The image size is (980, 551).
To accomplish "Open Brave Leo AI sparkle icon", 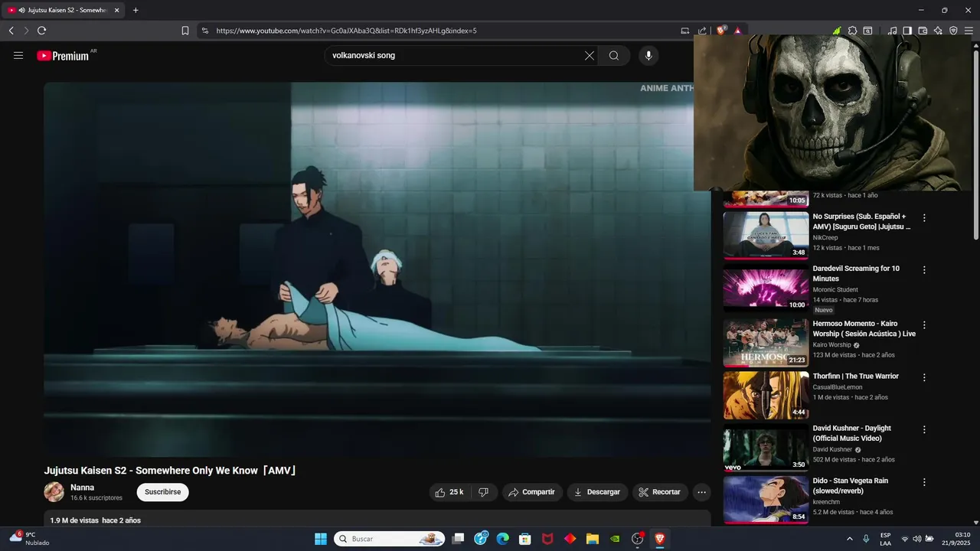I will coord(938,31).
